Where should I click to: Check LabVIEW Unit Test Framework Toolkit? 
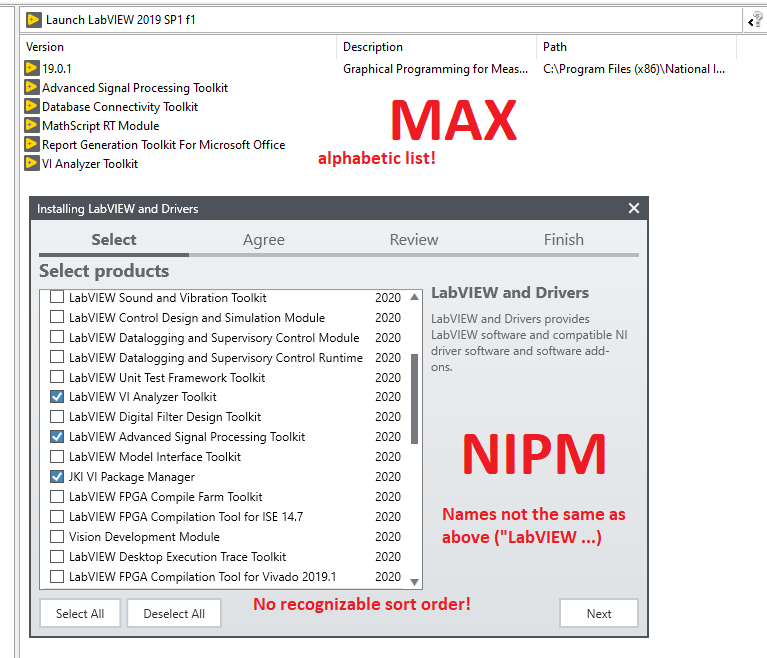click(57, 377)
